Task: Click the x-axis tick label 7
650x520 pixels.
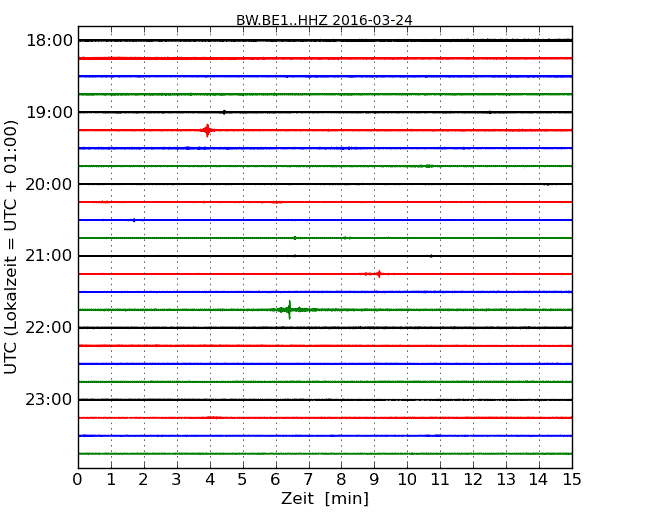Action: click(308, 480)
